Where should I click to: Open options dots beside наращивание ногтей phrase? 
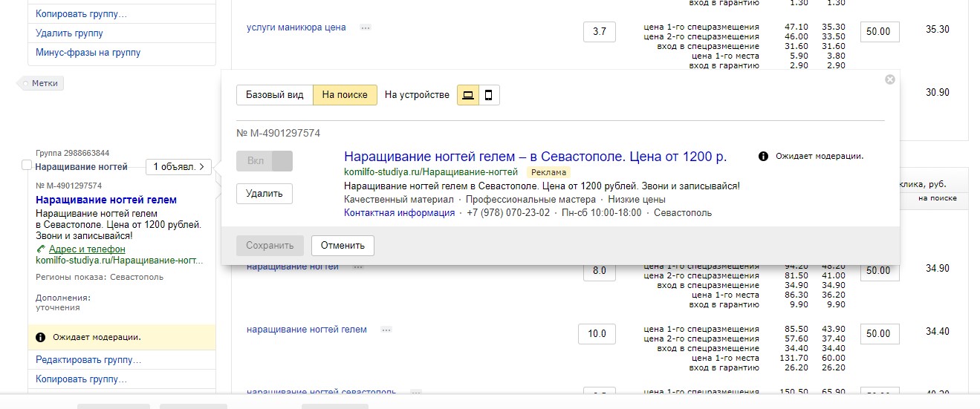click(357, 266)
